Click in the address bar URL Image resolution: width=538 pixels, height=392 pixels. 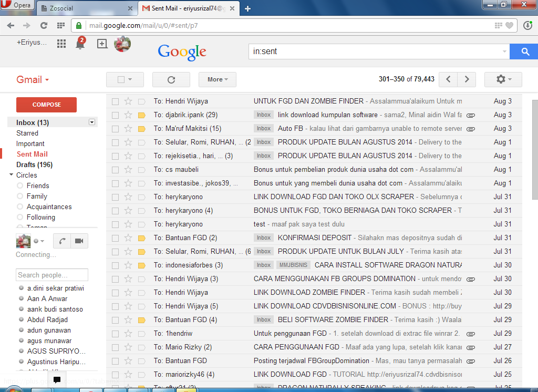click(x=143, y=25)
